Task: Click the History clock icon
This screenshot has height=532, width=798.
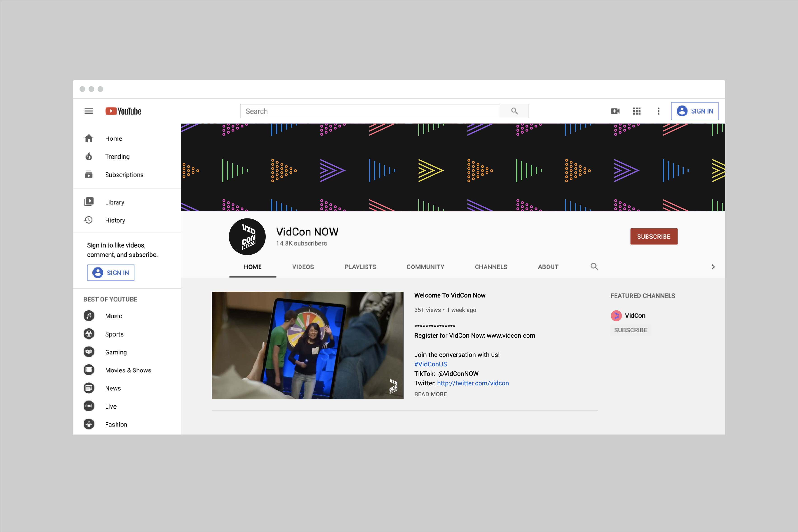Action: 89,220
